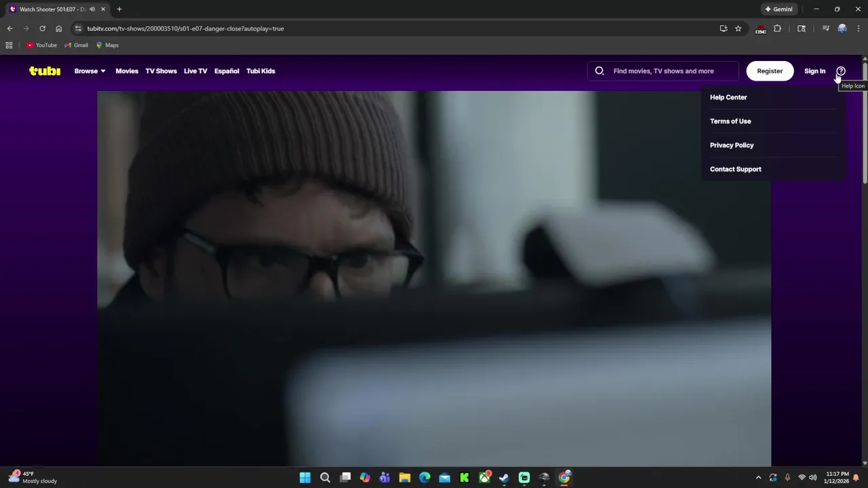Go to TV Shows section
The height and width of the screenshot is (488, 868).
[x=161, y=70]
